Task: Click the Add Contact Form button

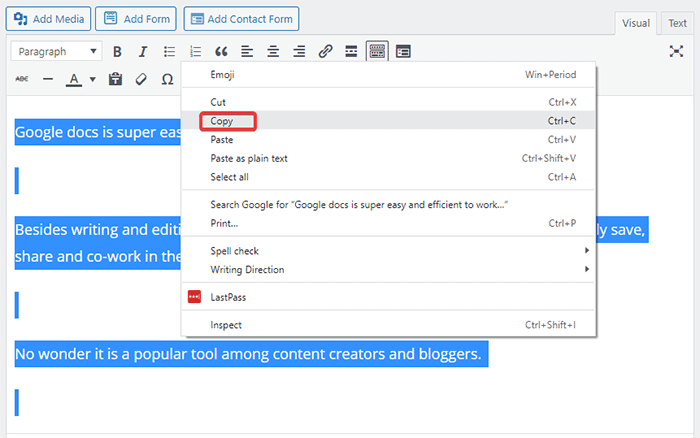Action: click(241, 18)
